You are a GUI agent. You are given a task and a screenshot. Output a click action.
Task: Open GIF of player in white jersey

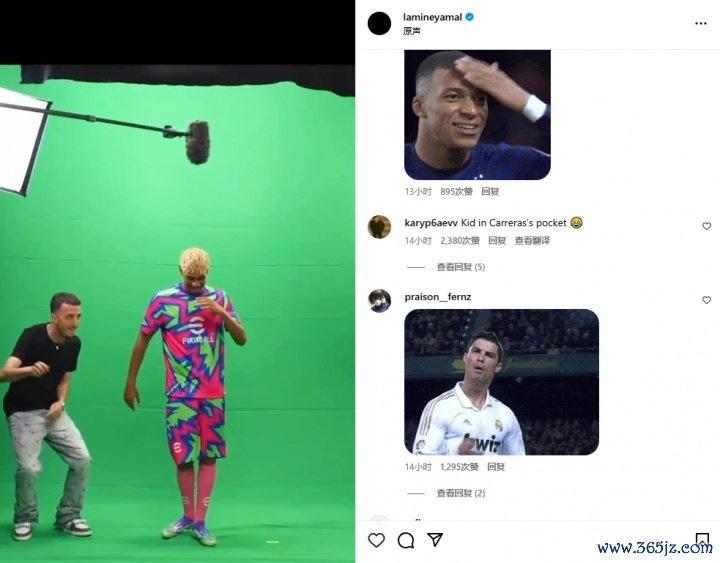pos(501,382)
